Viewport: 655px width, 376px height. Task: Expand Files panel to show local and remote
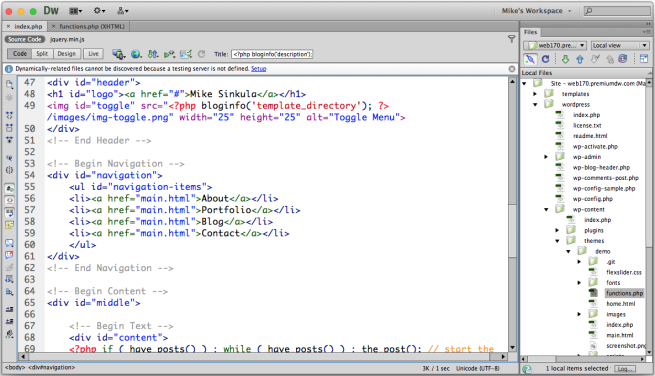coord(644,59)
